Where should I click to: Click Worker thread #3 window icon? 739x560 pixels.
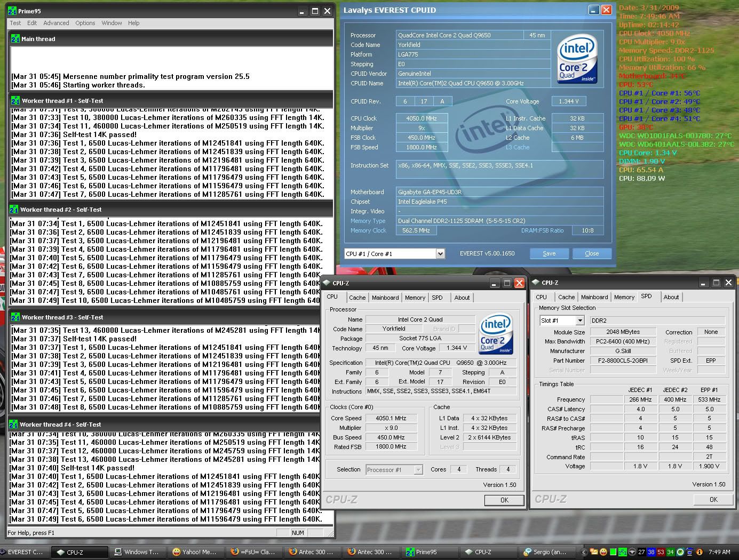pyautogui.click(x=15, y=317)
